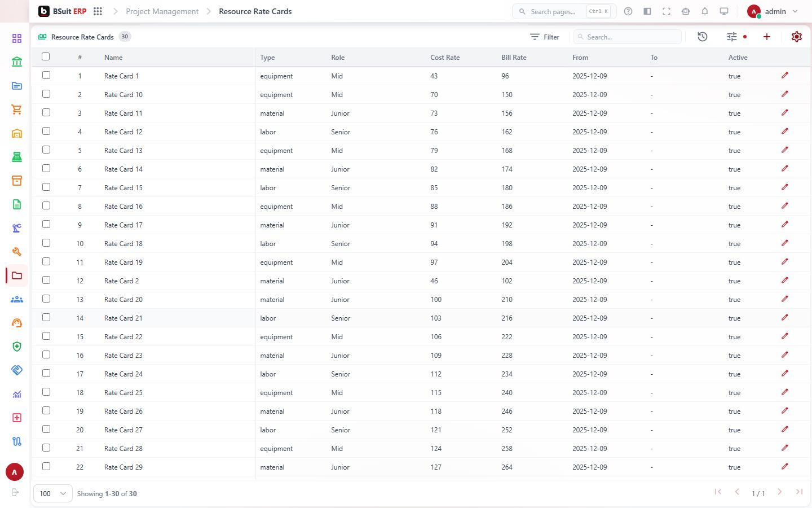This screenshot has width=812, height=508.
Task: Open the history clock icon
Action: [x=703, y=37]
